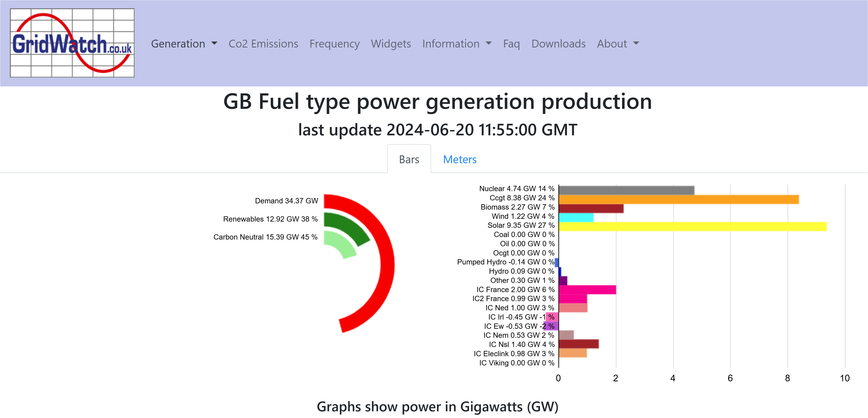Go to Co2 Emissions page
Image resolution: width=868 pixels, height=418 pixels.
click(263, 44)
